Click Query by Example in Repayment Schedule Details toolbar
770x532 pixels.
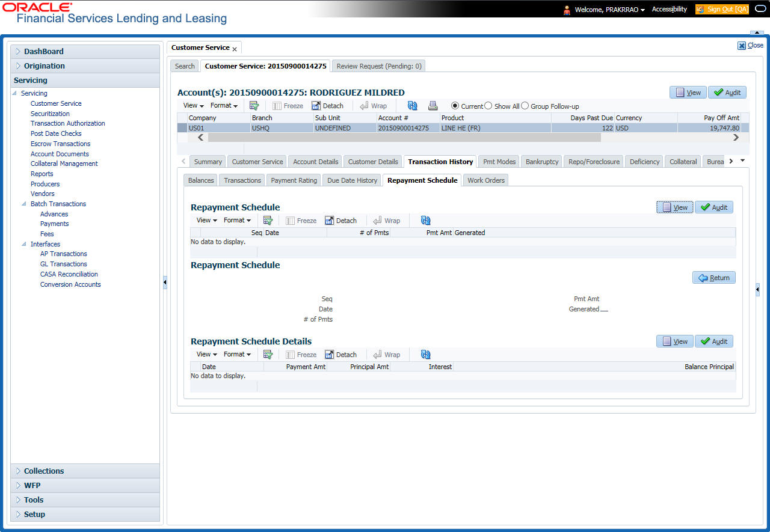(x=268, y=355)
